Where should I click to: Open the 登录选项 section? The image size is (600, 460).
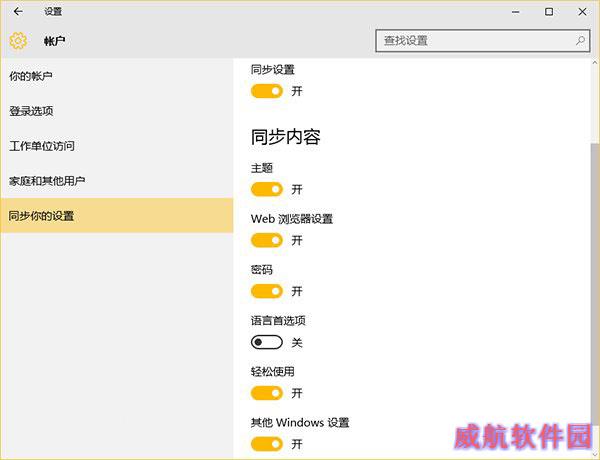(x=117, y=111)
